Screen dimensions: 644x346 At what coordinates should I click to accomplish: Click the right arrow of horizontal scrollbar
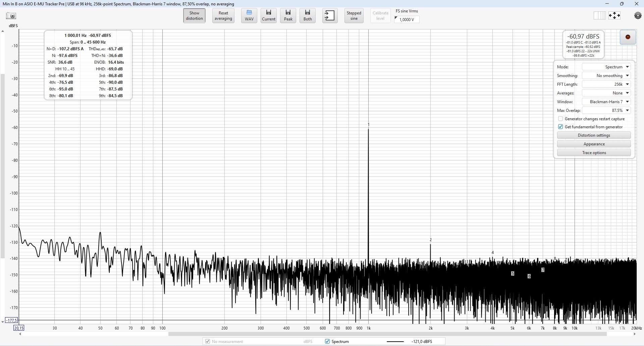tap(634, 334)
